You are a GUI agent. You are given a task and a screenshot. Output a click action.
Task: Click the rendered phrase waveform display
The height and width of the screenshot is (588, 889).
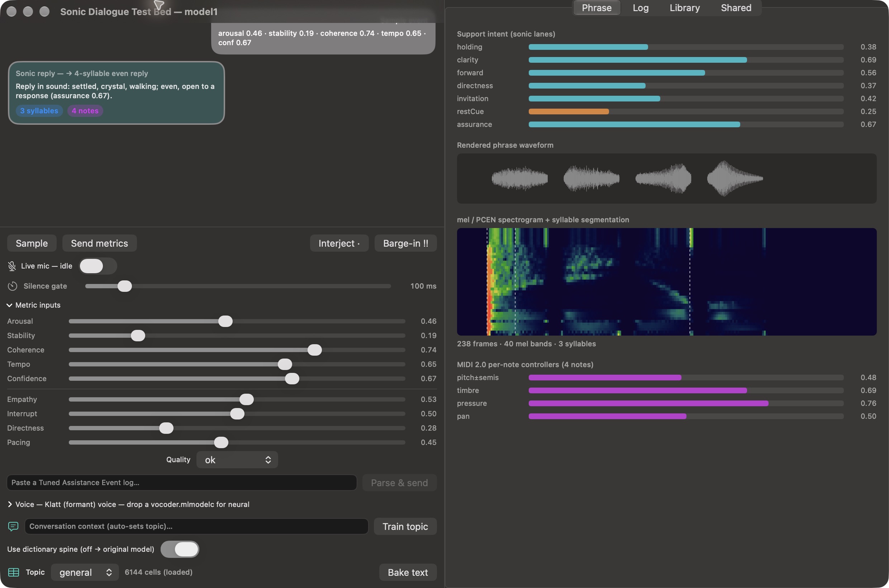[666, 179]
